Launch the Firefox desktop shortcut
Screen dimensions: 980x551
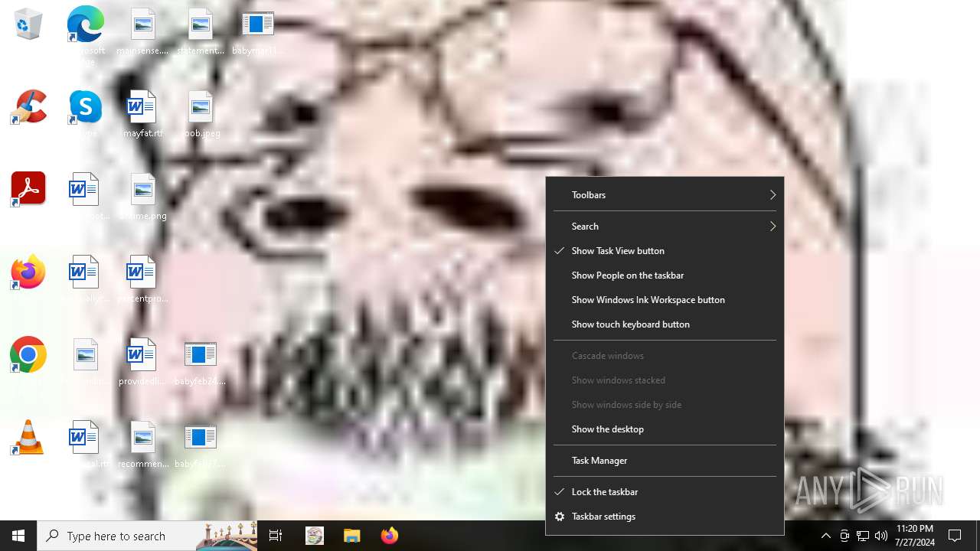28,272
